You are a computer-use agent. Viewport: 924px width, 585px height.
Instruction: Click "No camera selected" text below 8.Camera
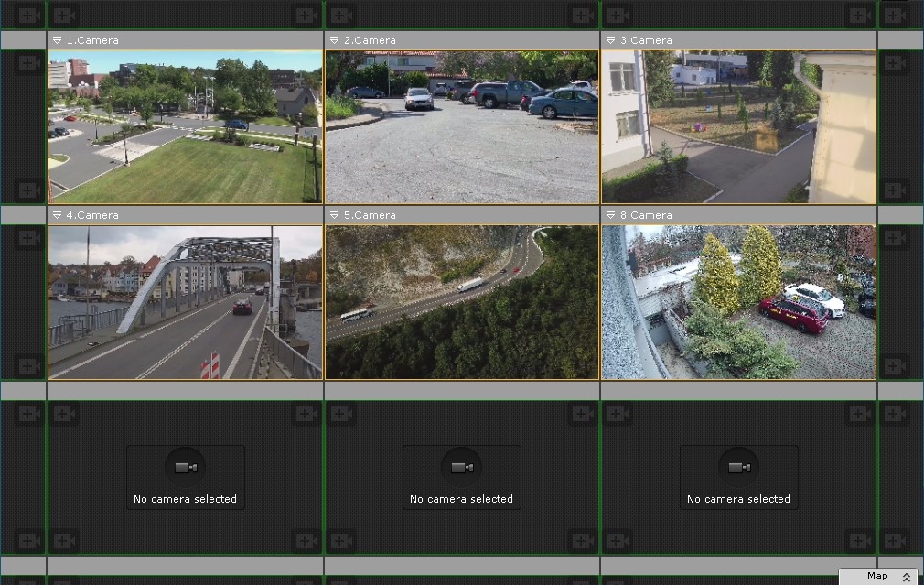(738, 499)
